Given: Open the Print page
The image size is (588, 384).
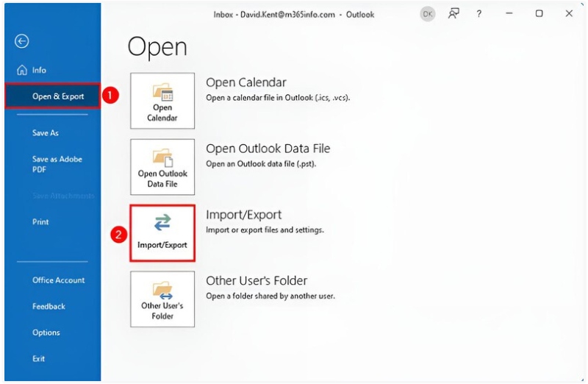Looking at the screenshot, I should coord(41,221).
